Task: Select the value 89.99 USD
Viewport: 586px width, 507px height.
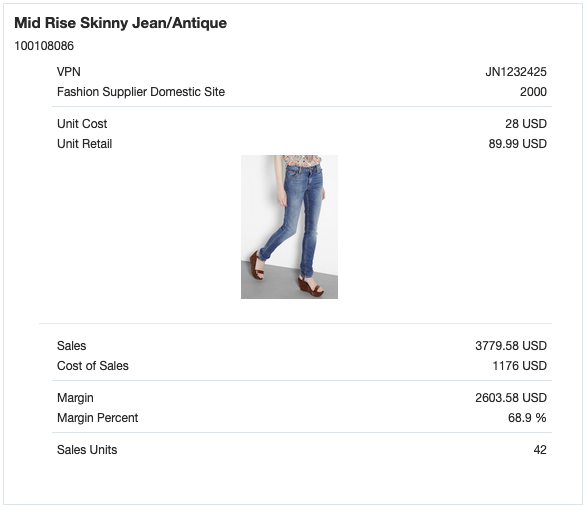Action: (x=518, y=144)
